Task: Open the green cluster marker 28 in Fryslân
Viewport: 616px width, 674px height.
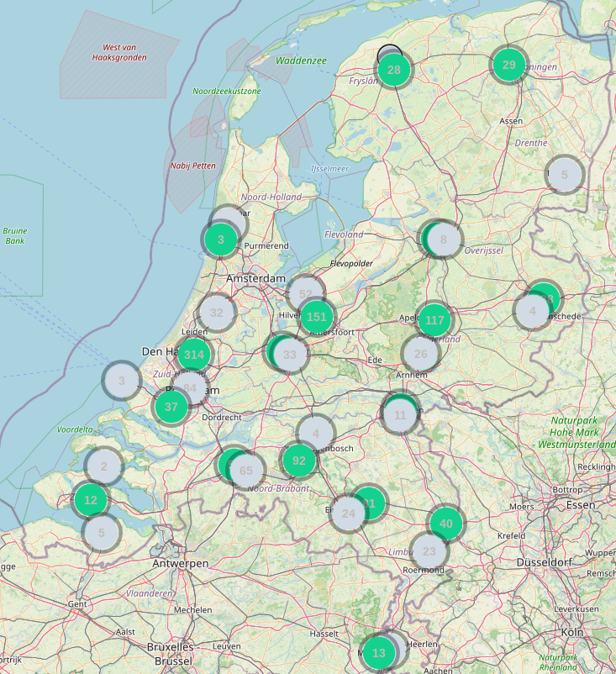Action: click(x=394, y=70)
